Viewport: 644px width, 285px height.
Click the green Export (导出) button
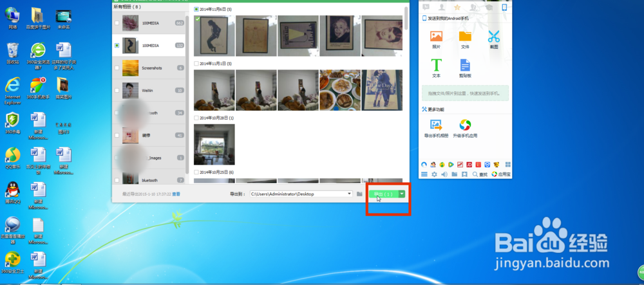coord(384,194)
